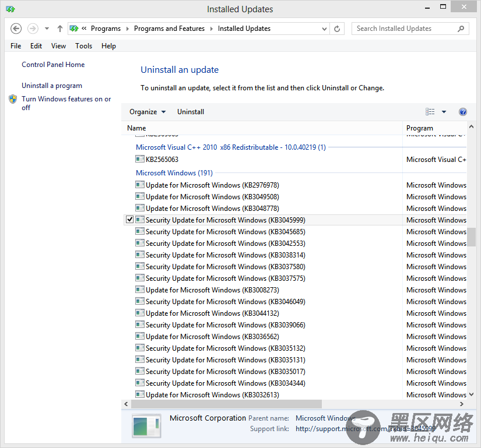Click icon of Security Update KB3045999
Screen dimensions: 481x448
coord(140,220)
